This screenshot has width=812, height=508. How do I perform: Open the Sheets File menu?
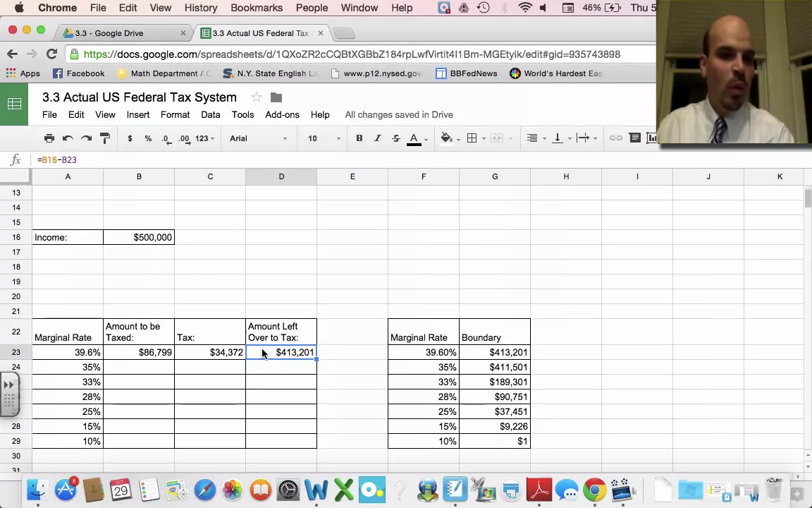(x=50, y=114)
